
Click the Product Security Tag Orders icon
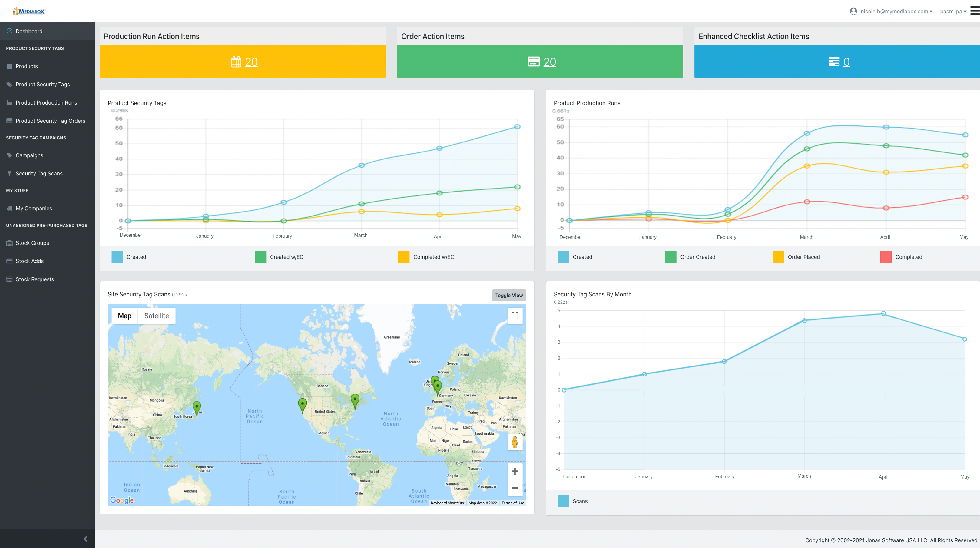9,121
